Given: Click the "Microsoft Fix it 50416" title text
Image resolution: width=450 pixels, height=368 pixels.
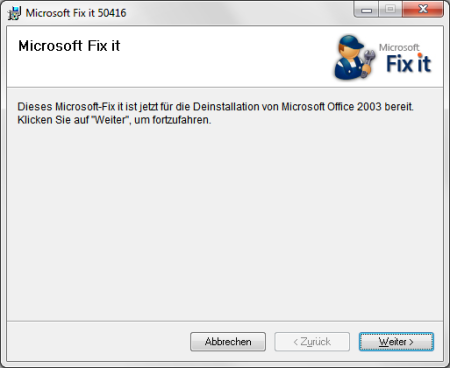Looking at the screenshot, I should [x=76, y=13].
